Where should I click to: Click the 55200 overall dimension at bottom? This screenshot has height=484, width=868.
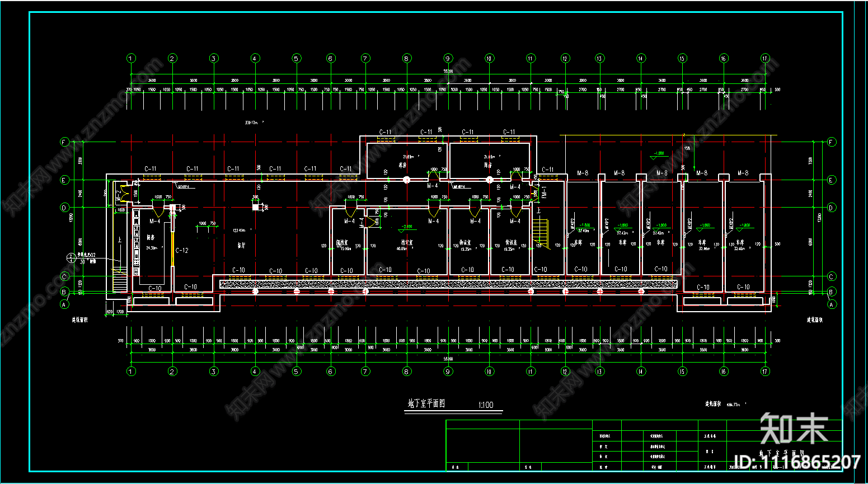pos(448,359)
